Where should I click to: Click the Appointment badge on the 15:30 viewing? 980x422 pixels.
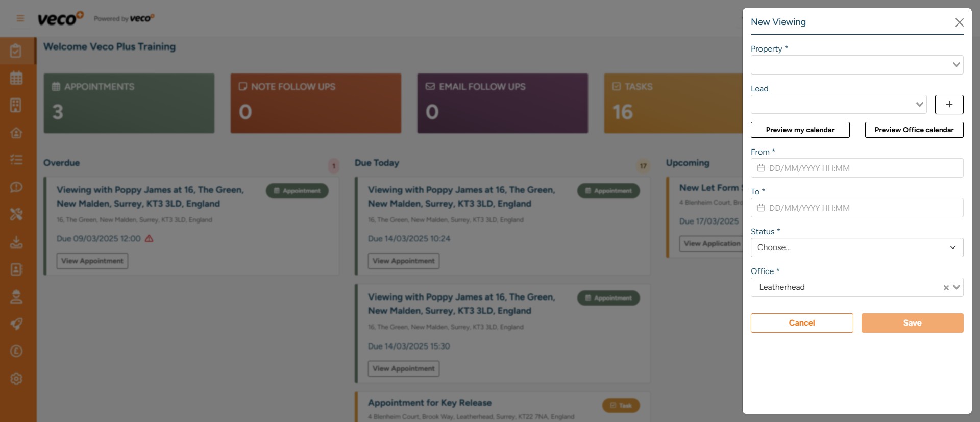click(x=608, y=298)
